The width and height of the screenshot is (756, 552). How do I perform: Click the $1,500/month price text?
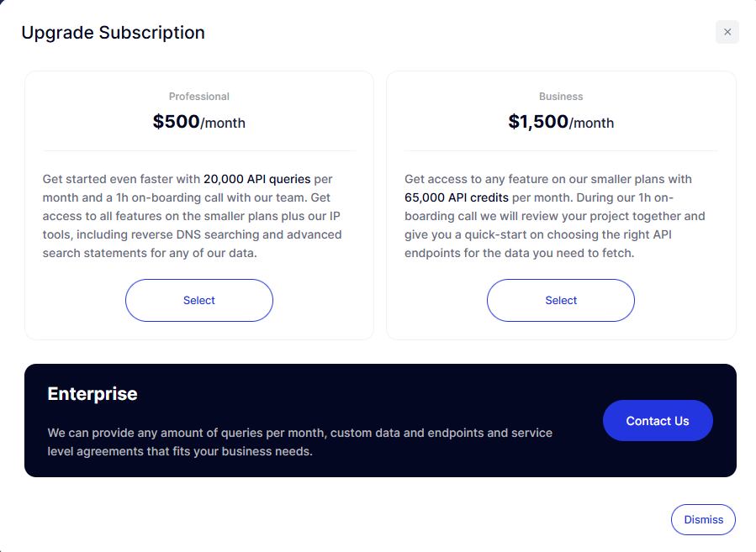click(561, 122)
